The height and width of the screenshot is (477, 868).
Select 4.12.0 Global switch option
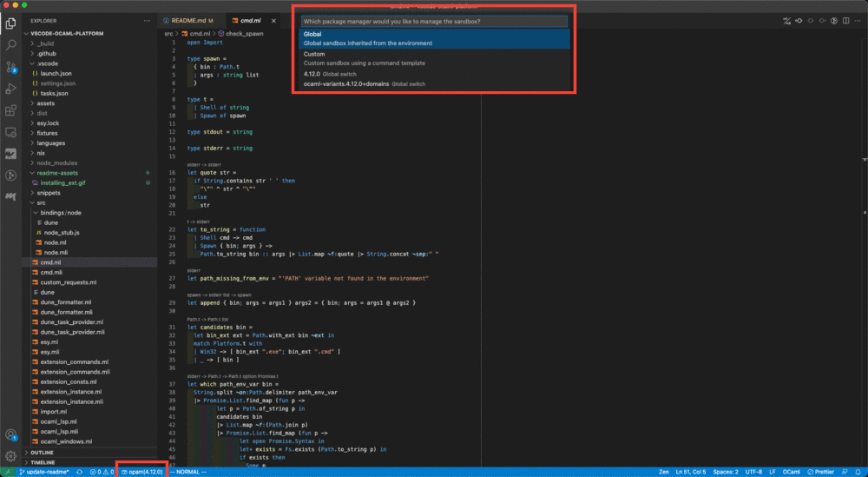(x=435, y=74)
